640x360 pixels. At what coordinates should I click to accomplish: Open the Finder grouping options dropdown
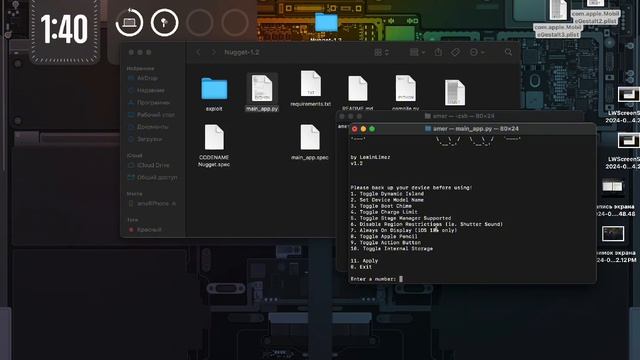(x=417, y=52)
